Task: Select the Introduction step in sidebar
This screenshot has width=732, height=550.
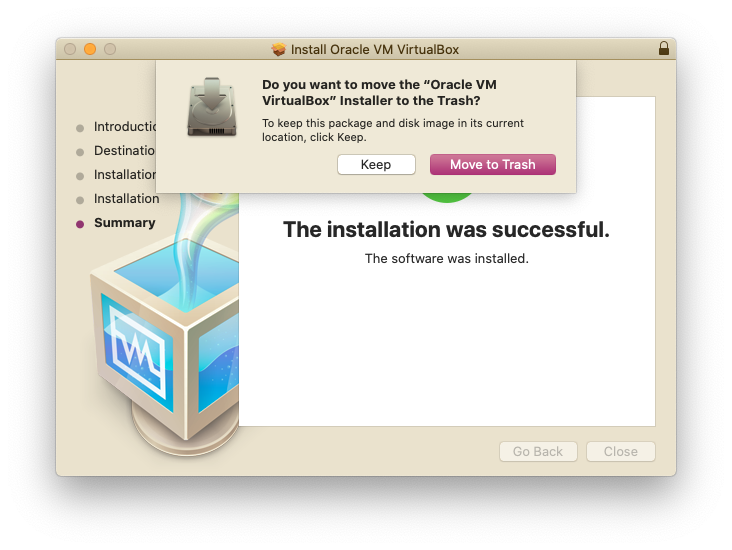Action: coord(125,127)
